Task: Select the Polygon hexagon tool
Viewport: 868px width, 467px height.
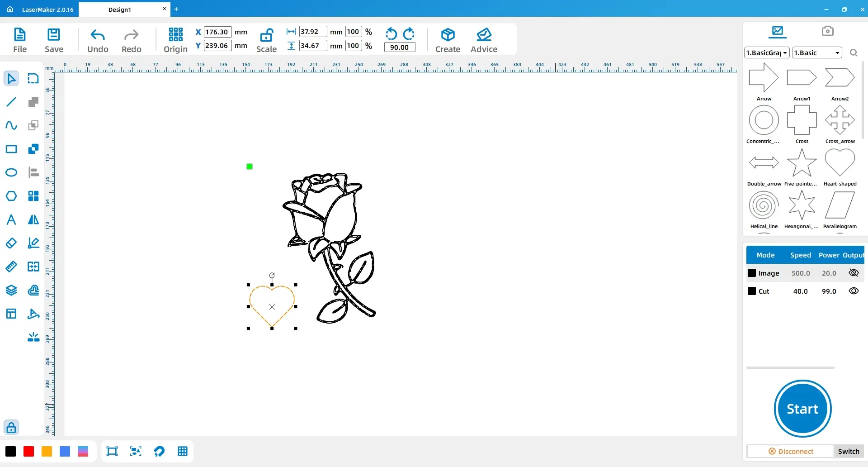Action: pyautogui.click(x=11, y=196)
